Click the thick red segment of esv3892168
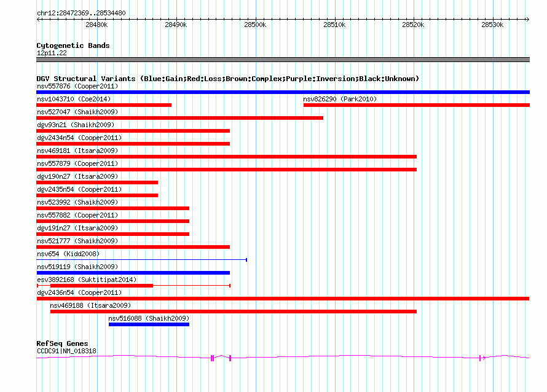 101,286
